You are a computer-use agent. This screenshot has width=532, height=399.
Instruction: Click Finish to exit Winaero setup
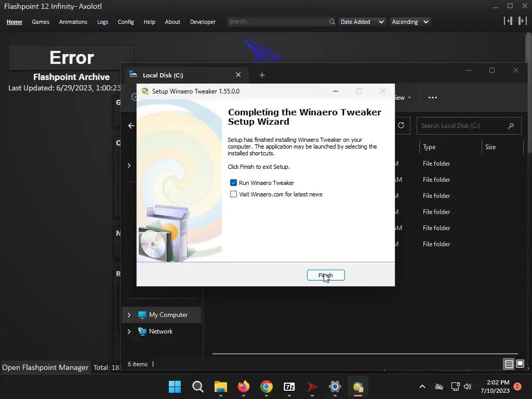pyautogui.click(x=326, y=275)
